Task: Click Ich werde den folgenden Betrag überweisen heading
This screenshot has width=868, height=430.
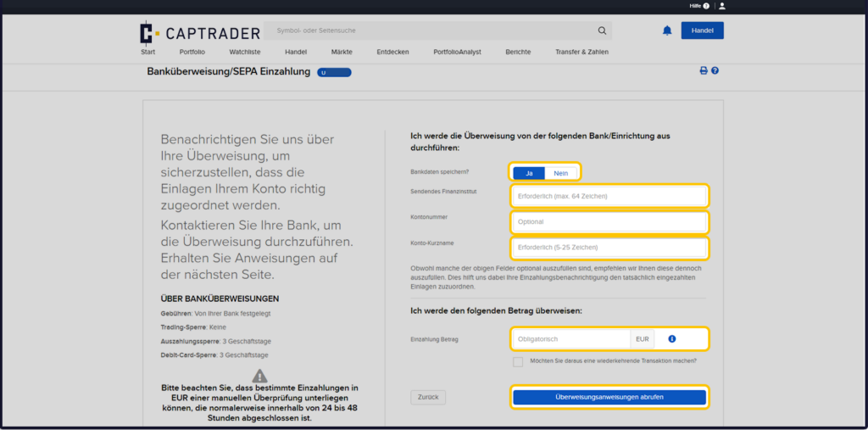Action: [496, 311]
